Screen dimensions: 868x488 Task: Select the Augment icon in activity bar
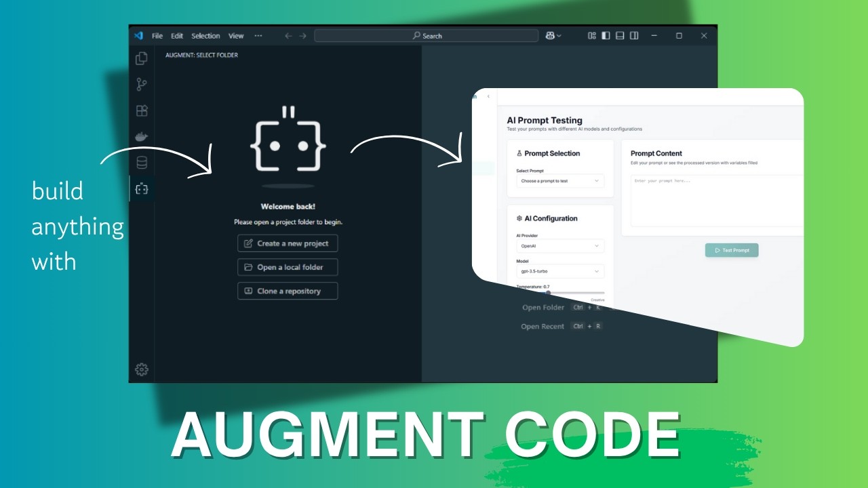pyautogui.click(x=142, y=189)
